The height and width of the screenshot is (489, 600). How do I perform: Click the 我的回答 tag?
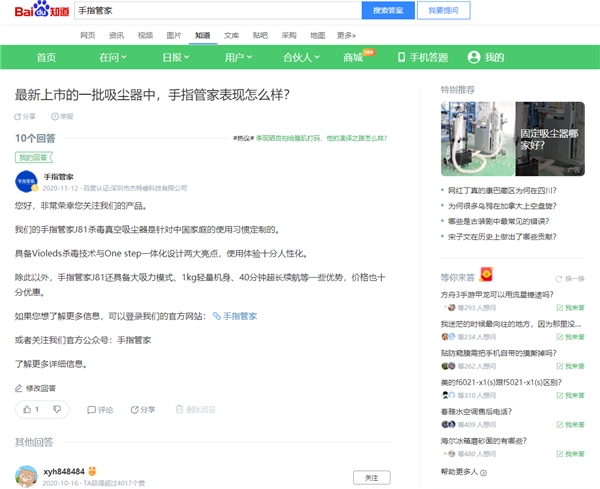pyautogui.click(x=34, y=157)
